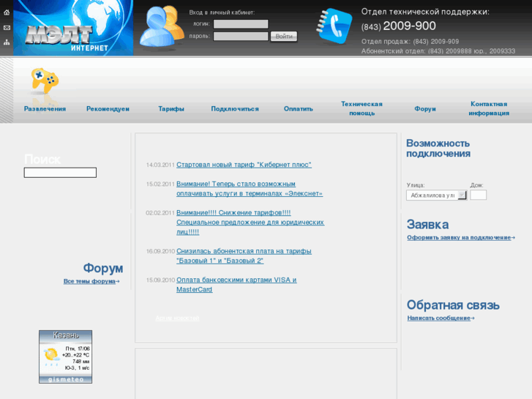Open news about тариф Кибернет плюс
The image size is (532, 399).
[x=244, y=165]
